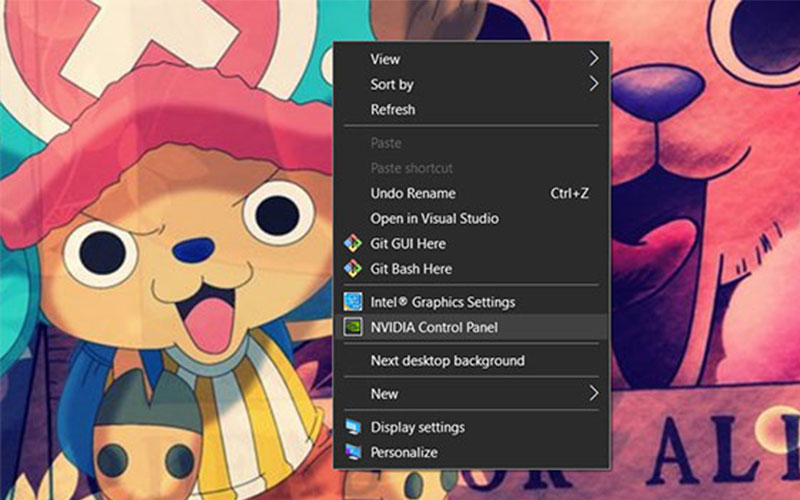This screenshot has width=800, height=500.
Task: Select Refresh from the context menu
Action: pyautogui.click(x=392, y=109)
